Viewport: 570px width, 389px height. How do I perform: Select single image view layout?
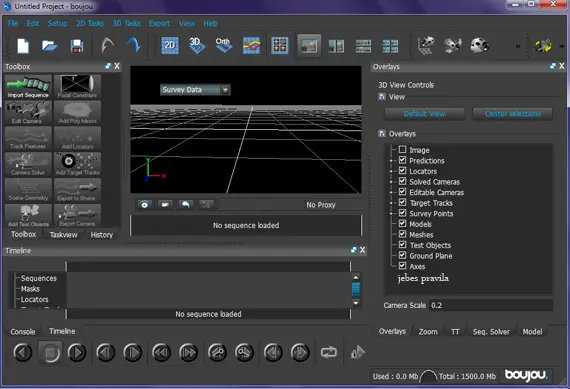coord(309,45)
